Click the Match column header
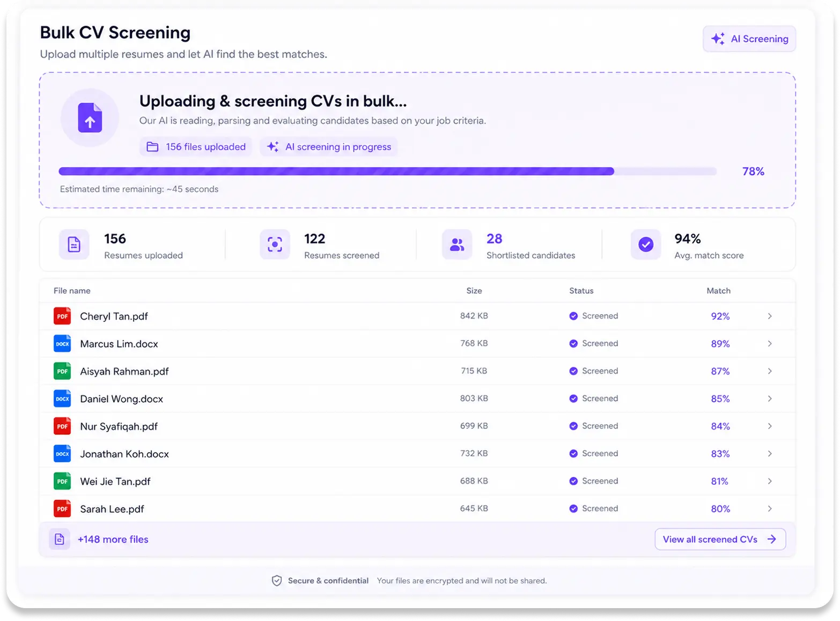Screen dimensions: 840x621 (719, 291)
